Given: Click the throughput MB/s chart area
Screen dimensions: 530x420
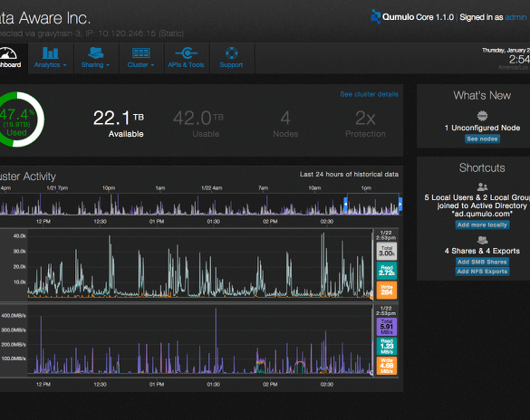Looking at the screenshot, I should pyautogui.click(x=200, y=340).
